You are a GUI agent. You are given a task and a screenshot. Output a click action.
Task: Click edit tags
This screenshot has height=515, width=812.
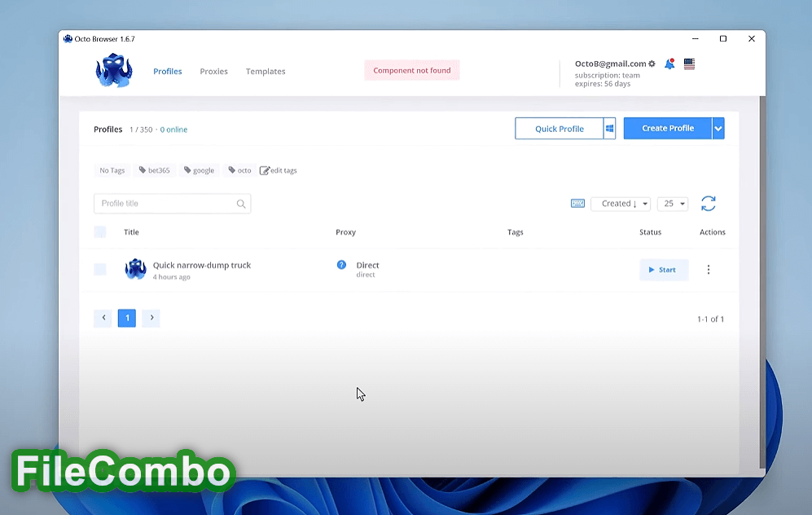point(278,170)
